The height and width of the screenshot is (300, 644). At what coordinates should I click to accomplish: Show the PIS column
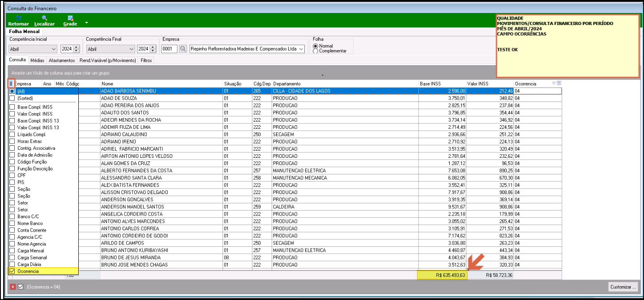pyautogui.click(x=12, y=182)
